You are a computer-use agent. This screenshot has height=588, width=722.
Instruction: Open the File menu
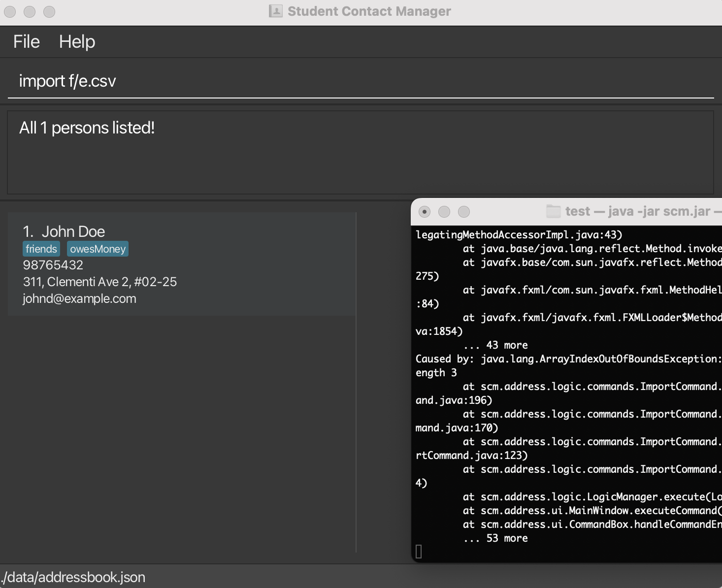point(26,42)
